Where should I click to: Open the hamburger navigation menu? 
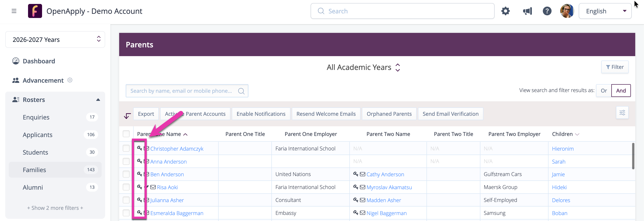(x=14, y=11)
